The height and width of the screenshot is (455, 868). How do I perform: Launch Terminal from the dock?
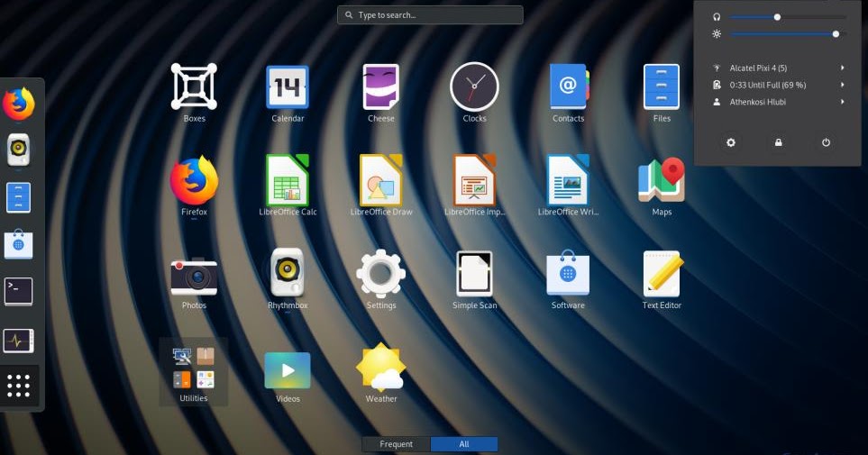click(18, 291)
